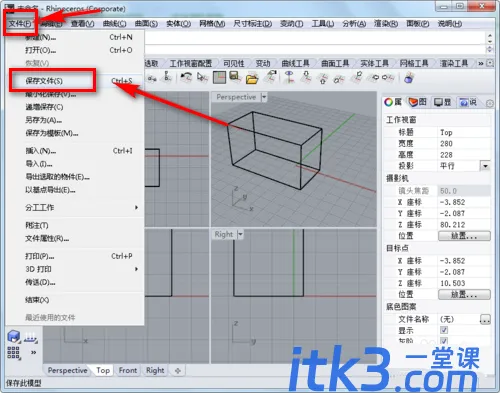
Task: Click the 放置 button under 摄影机
Action: click(464, 236)
